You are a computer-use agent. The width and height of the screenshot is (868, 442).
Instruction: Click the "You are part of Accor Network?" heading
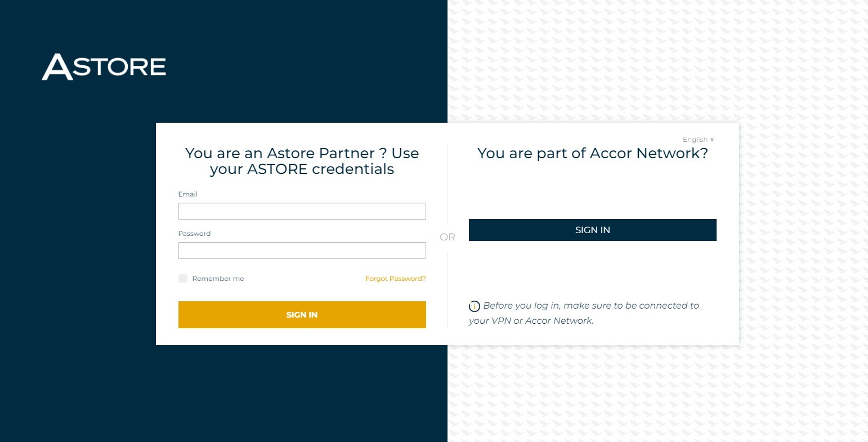[x=593, y=153]
